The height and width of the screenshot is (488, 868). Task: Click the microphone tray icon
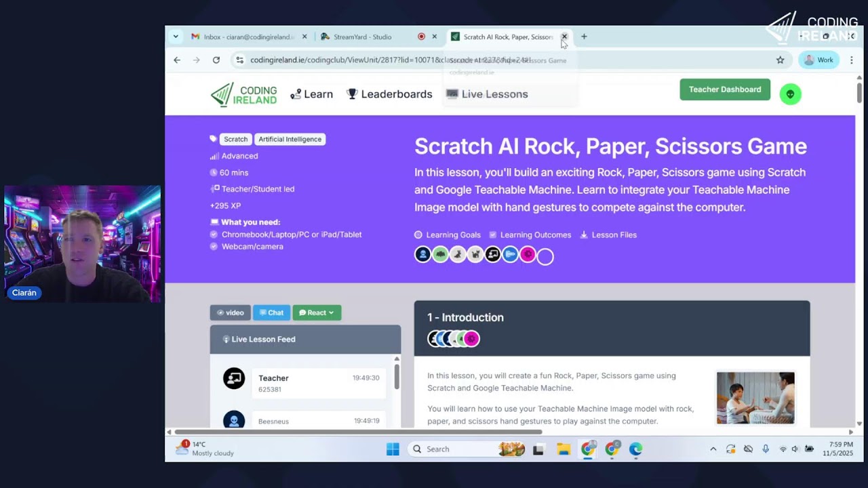coord(766,449)
